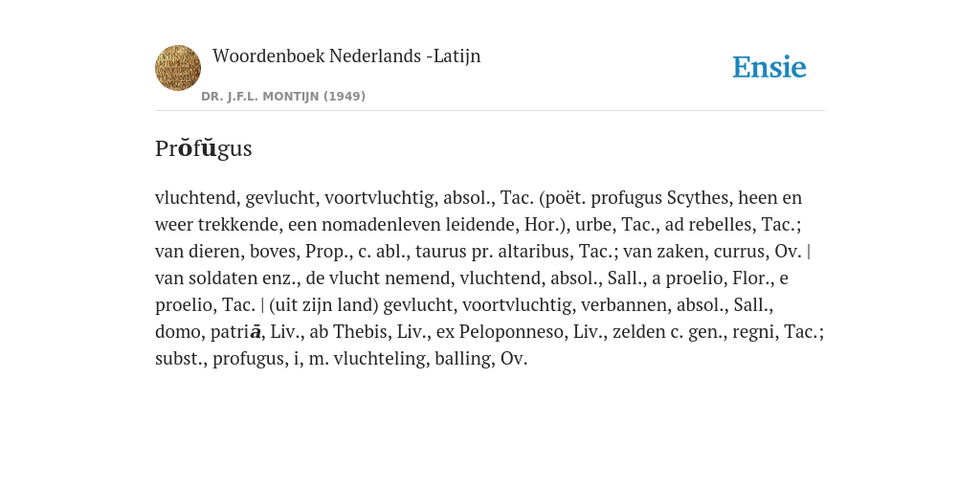The width and height of the screenshot is (980, 490).
Task: Click the round dictionary avatar image
Action: 178,68
